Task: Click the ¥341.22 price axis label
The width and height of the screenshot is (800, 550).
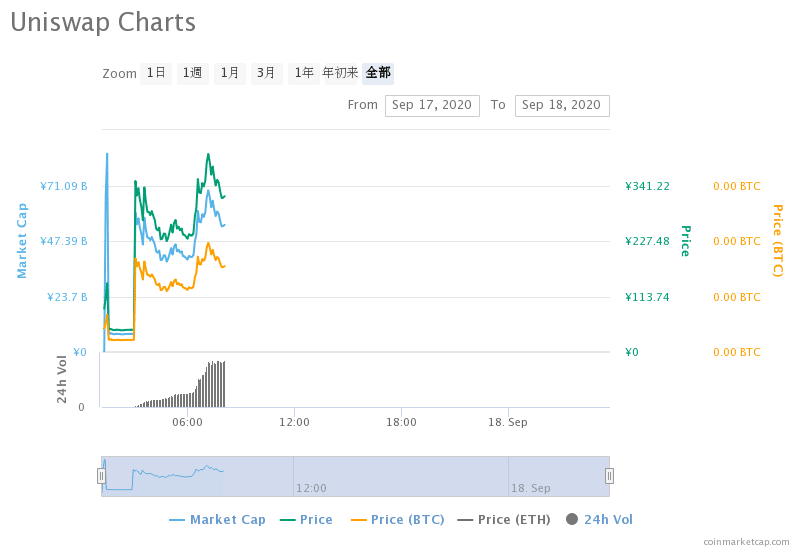Action: coord(647,186)
